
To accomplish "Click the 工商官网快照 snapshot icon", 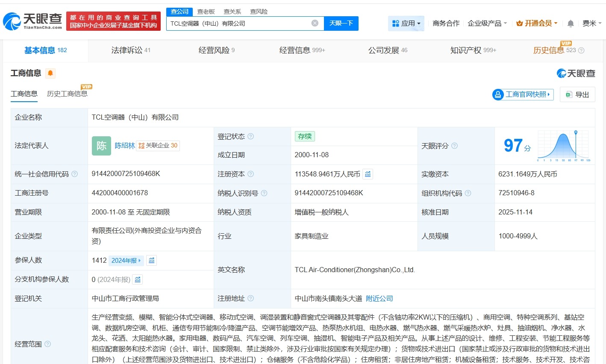I will click(x=497, y=94).
